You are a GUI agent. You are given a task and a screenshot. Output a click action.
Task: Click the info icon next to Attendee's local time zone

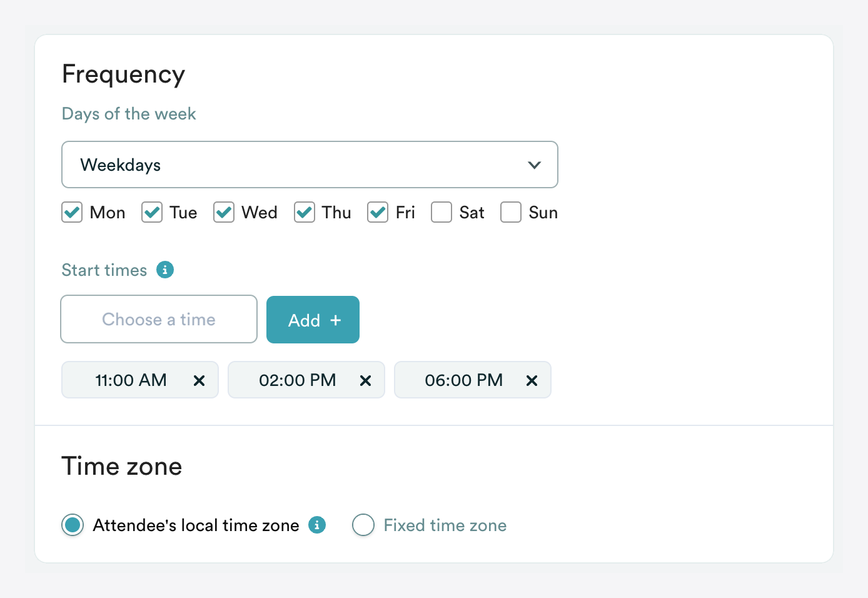click(318, 525)
